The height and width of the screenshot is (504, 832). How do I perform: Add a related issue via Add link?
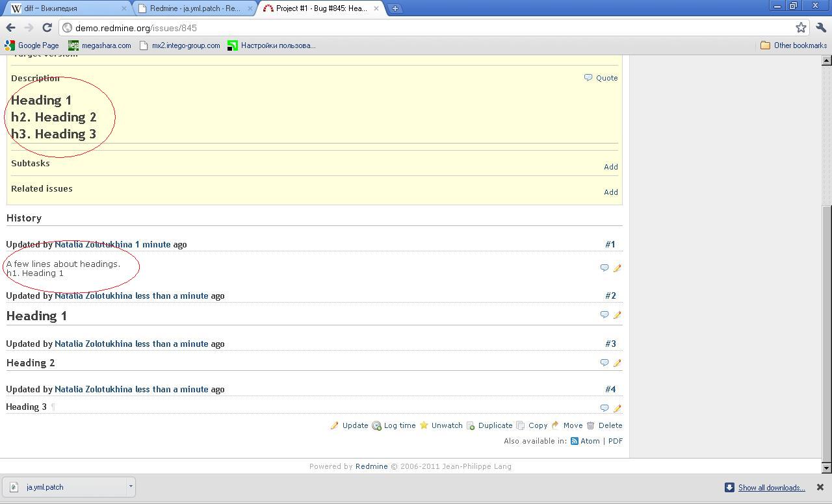coord(610,192)
